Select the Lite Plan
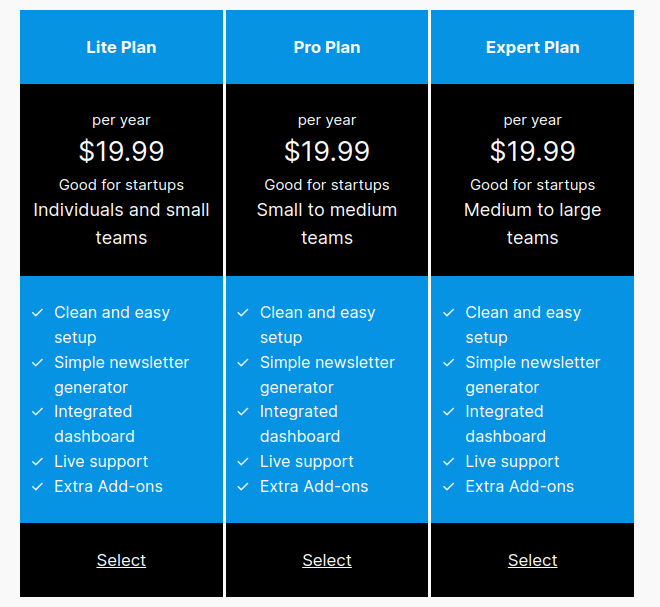660x607 pixels. (121, 560)
